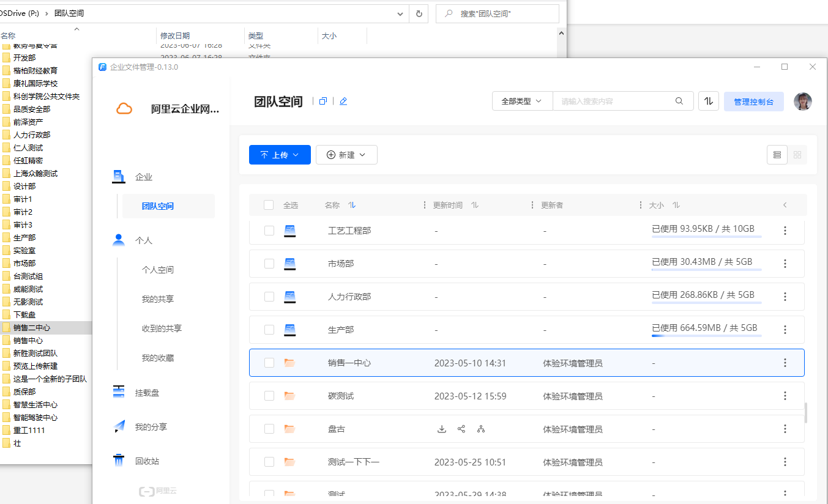Open more options for 盘古 row
The height and width of the screenshot is (504, 828).
[785, 429]
